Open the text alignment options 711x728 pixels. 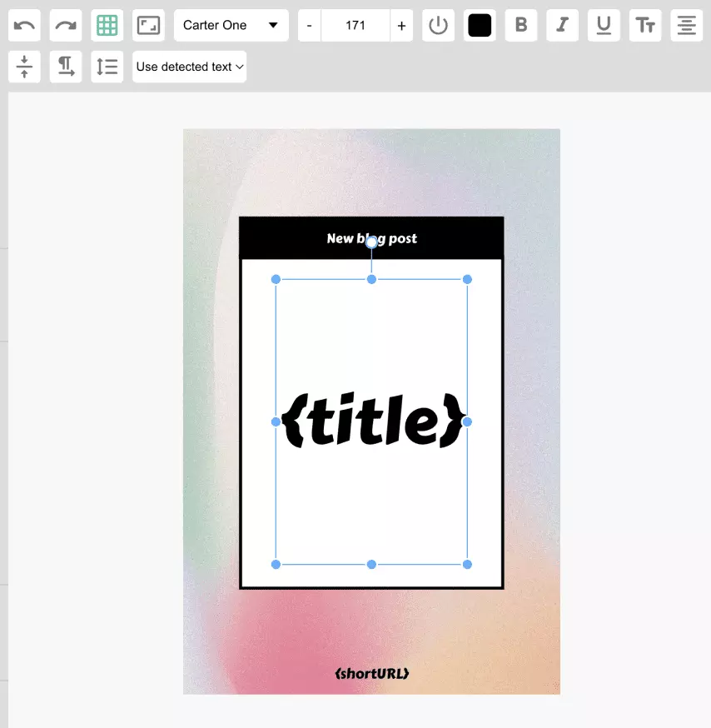coord(686,25)
